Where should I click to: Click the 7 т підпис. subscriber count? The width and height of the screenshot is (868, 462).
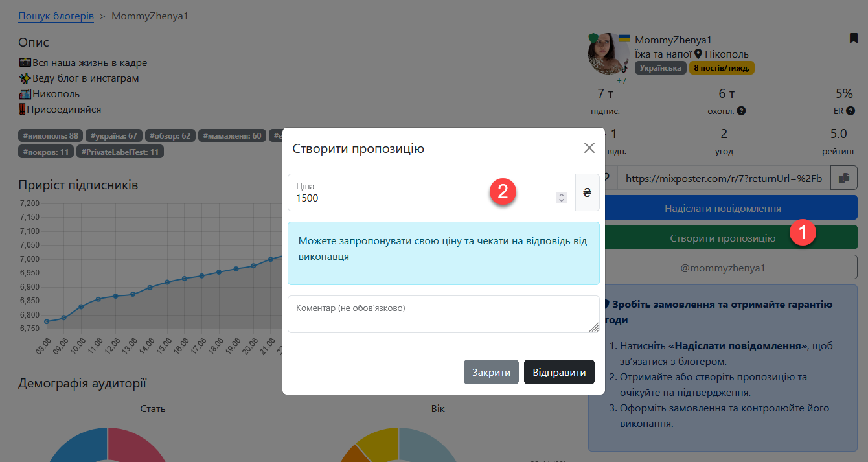pyautogui.click(x=605, y=102)
